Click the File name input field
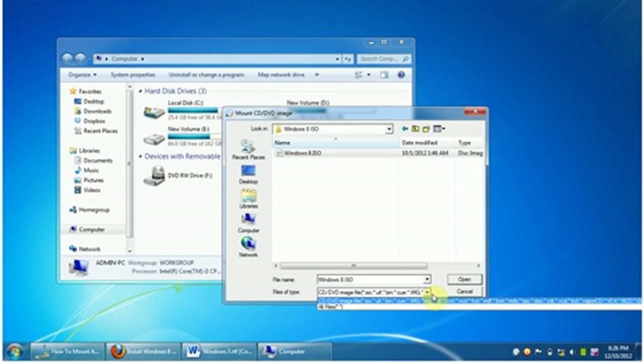644x363 pixels. [371, 279]
